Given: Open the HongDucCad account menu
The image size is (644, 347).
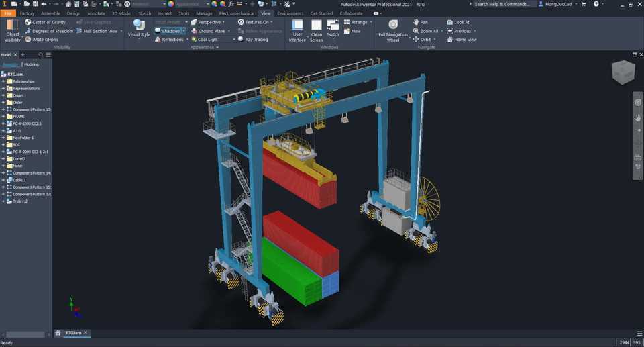Looking at the screenshot, I should pyautogui.click(x=558, y=4).
